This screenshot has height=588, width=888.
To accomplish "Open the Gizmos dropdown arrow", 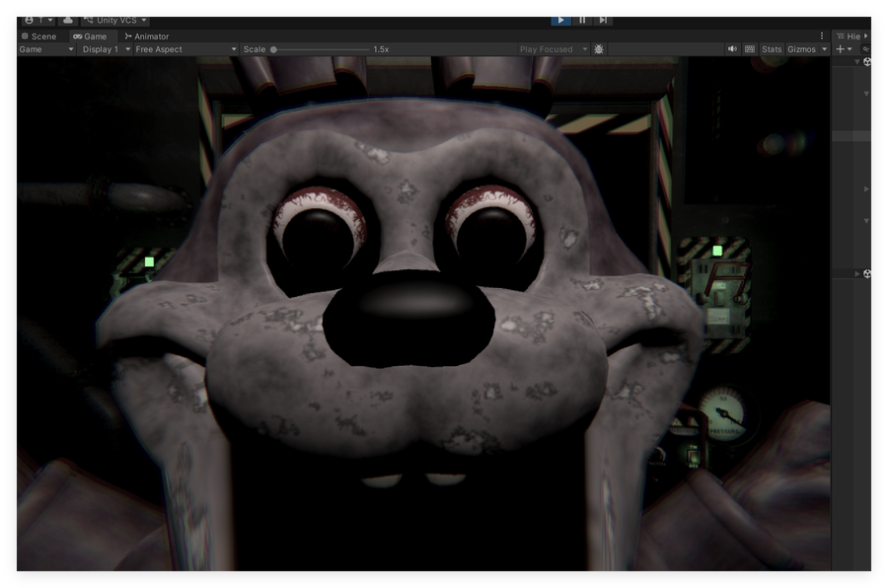I will point(825,49).
